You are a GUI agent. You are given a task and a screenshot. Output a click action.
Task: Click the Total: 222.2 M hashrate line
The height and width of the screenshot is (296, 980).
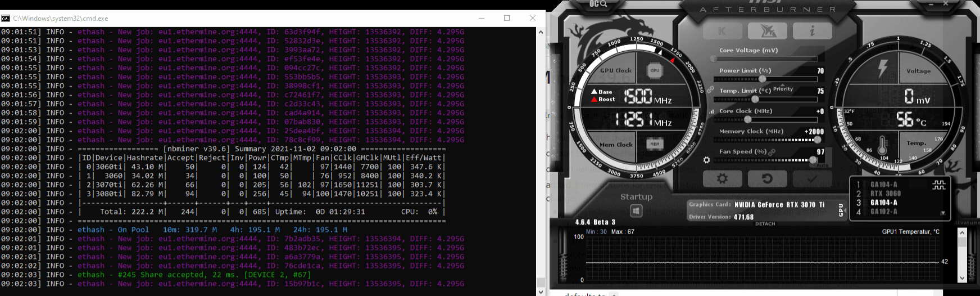(133, 212)
